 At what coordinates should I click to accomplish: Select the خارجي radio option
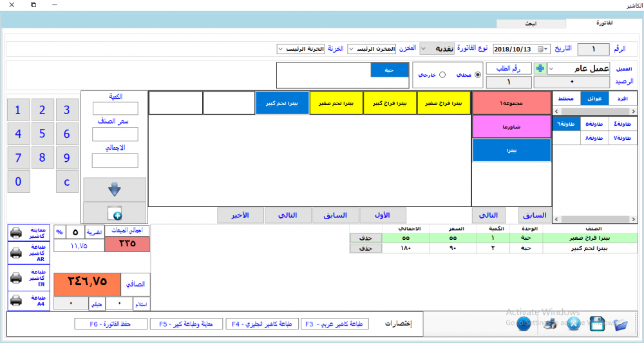coord(442,75)
